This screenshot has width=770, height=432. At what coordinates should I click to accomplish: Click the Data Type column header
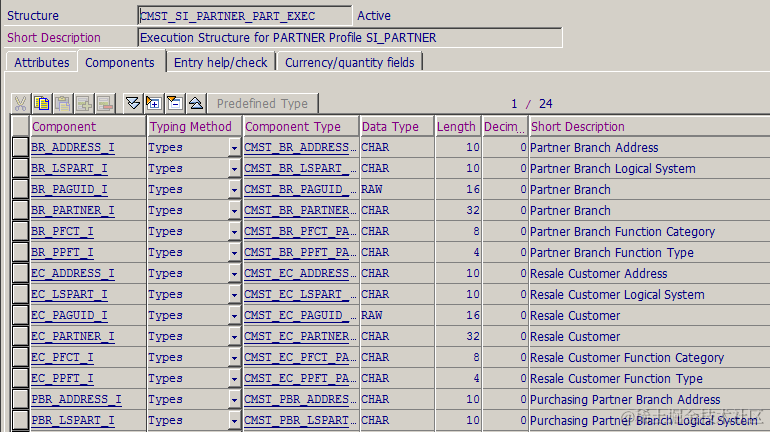(397, 126)
